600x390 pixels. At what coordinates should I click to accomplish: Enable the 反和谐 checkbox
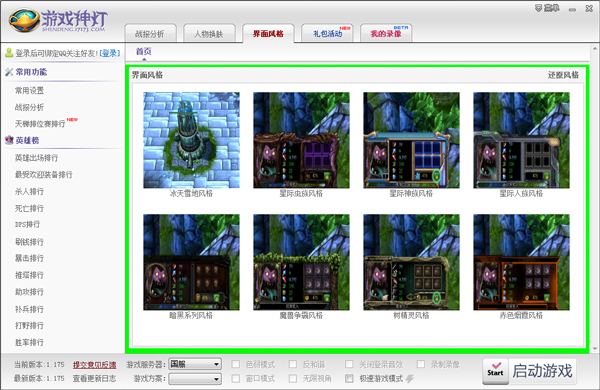pyautogui.click(x=293, y=364)
